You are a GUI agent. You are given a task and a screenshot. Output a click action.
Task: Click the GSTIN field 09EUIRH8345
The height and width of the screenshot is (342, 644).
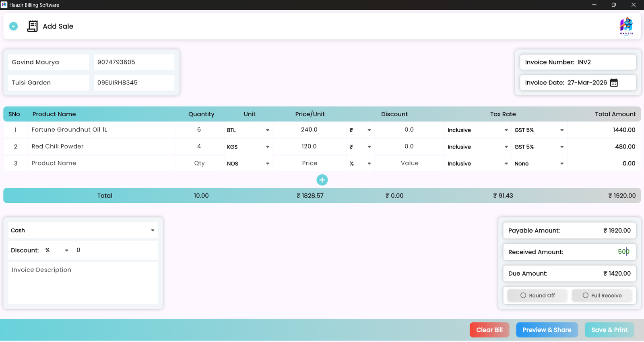pos(134,82)
